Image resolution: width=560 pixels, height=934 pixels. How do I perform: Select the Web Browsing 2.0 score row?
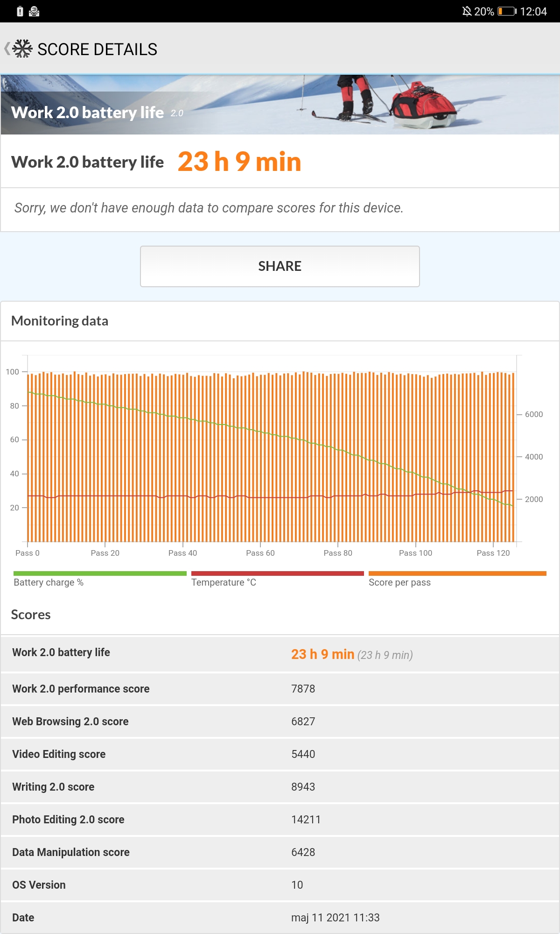[x=280, y=722]
